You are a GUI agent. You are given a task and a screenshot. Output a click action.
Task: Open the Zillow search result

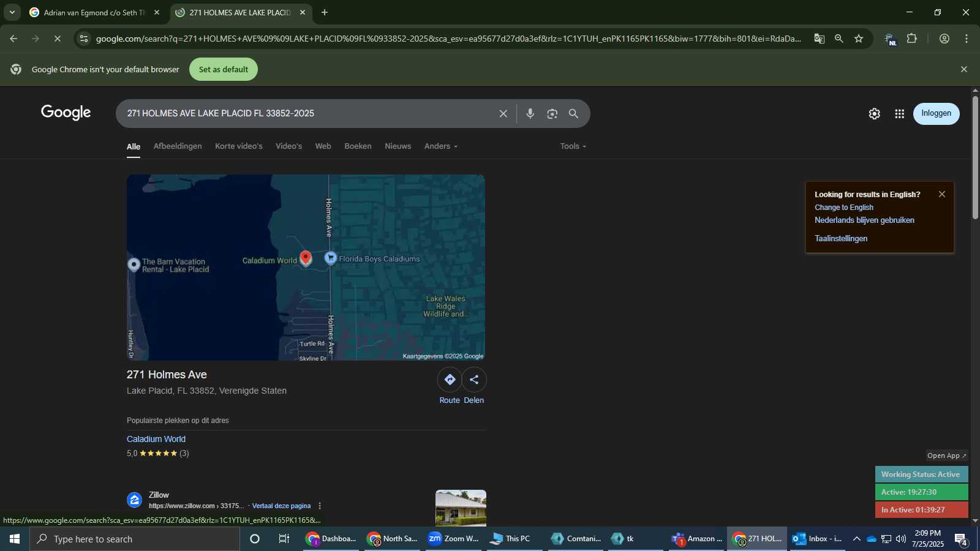(159, 495)
